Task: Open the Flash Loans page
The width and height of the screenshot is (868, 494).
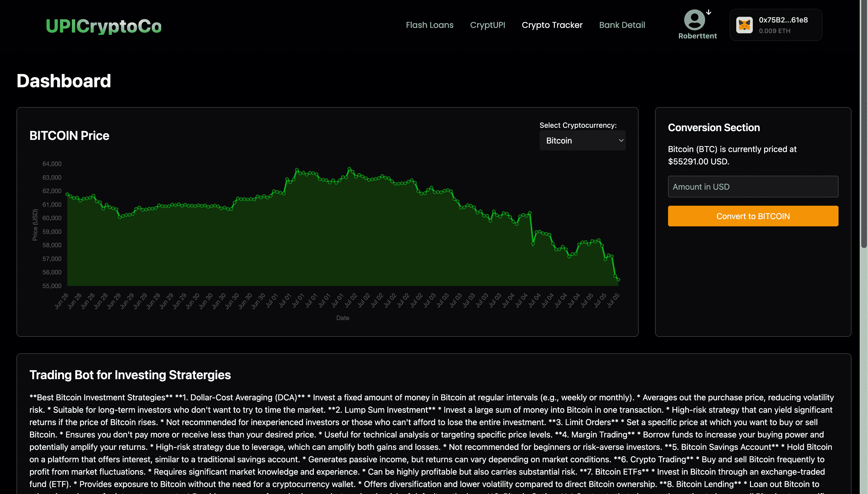Action: coord(429,25)
